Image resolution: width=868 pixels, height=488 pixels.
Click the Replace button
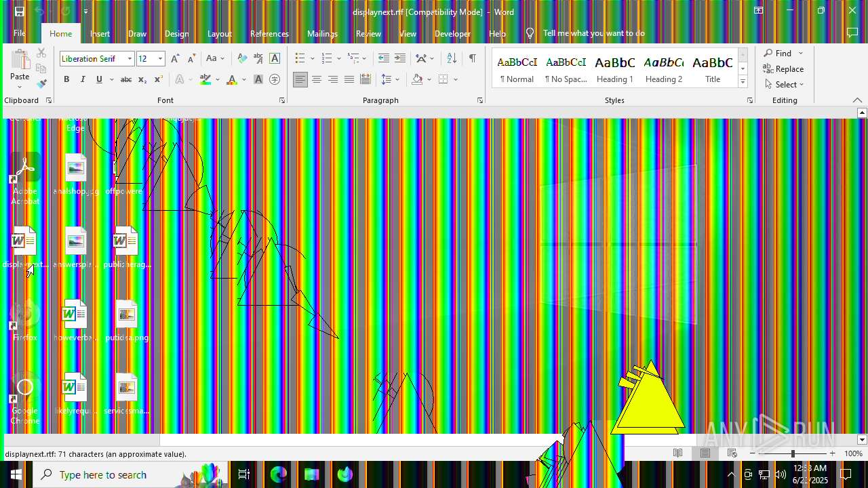(783, 69)
